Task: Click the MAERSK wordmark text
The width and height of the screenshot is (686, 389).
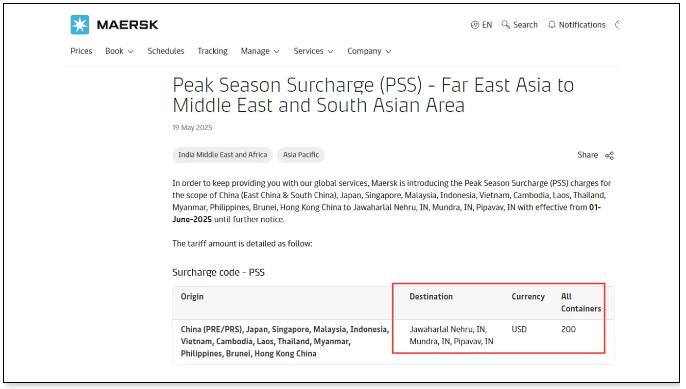Action: click(x=127, y=25)
